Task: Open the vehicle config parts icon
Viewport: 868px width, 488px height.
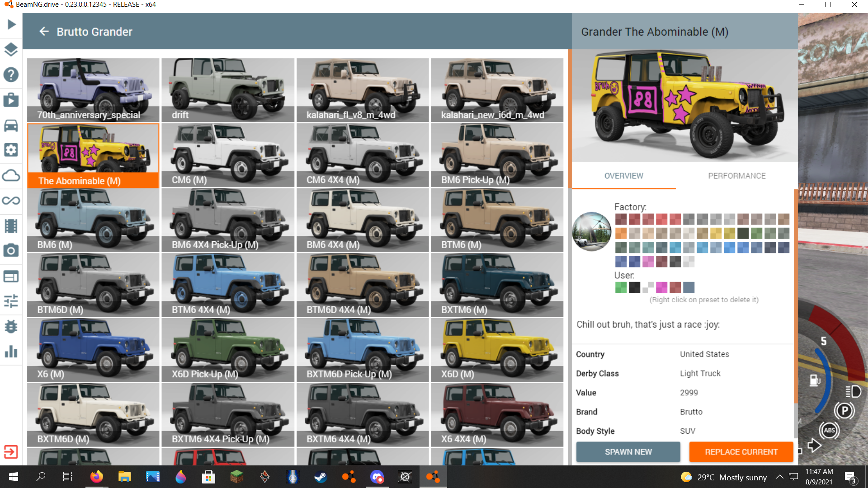Action: tap(11, 150)
